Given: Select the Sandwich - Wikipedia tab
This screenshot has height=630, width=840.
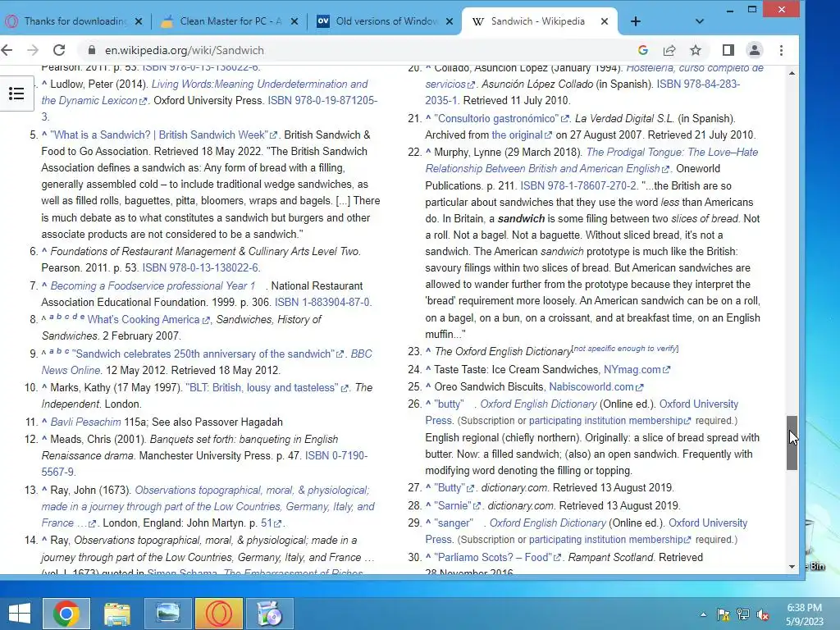Looking at the screenshot, I should pos(538,21).
